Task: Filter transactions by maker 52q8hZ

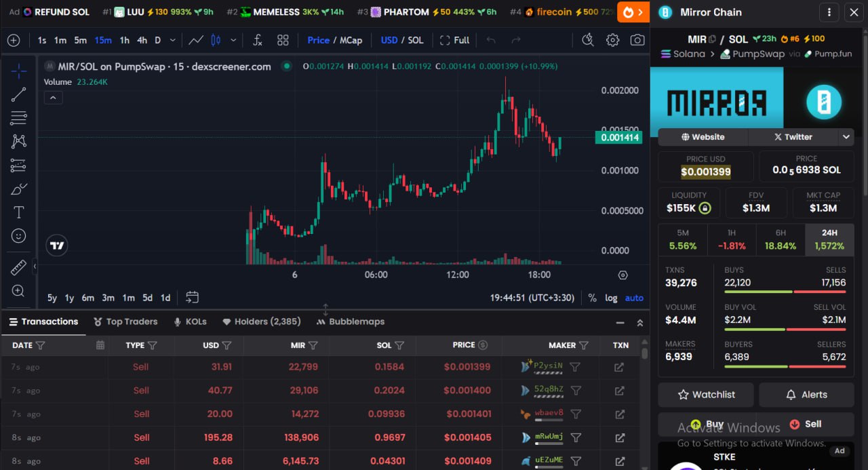Action: click(x=576, y=391)
